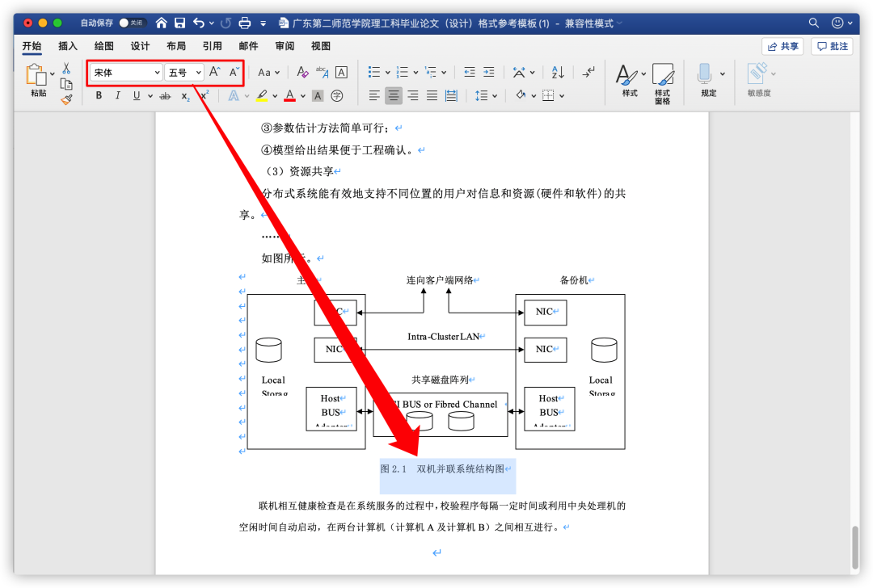Copy selection with copy icon
Viewport: 873px width, 588px height.
coord(66,84)
